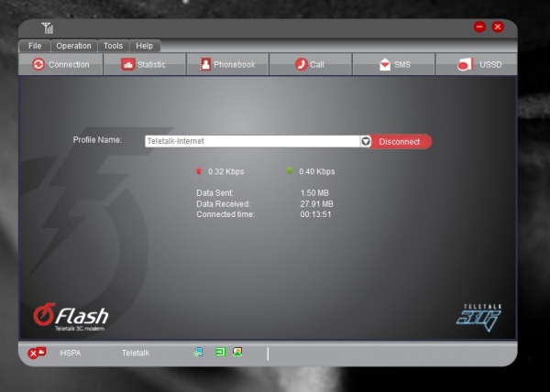550x392 pixels.
Task: Open the Operation menu
Action: (x=73, y=46)
